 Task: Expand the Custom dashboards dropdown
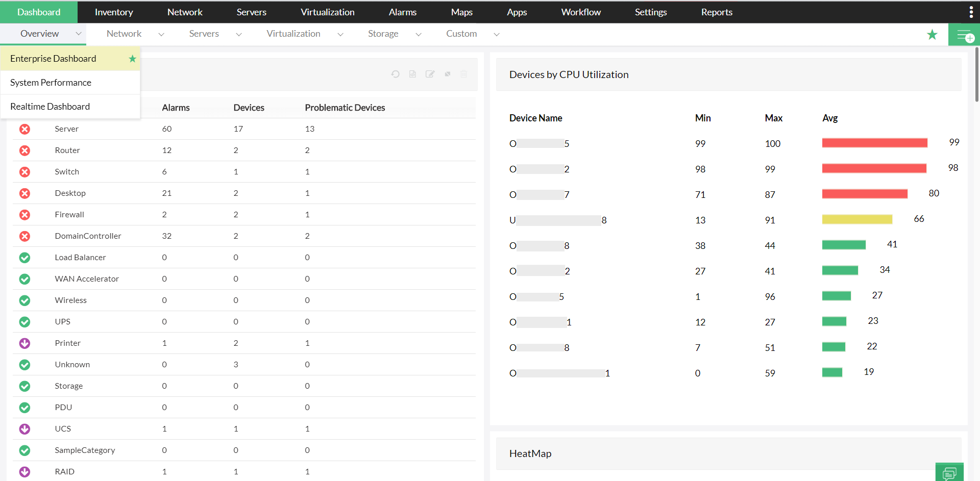[x=496, y=34]
